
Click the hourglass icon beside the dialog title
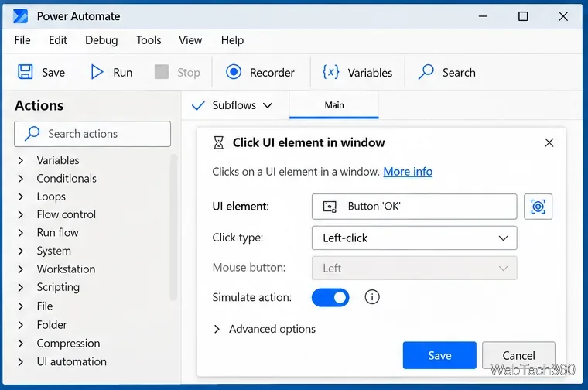(219, 143)
